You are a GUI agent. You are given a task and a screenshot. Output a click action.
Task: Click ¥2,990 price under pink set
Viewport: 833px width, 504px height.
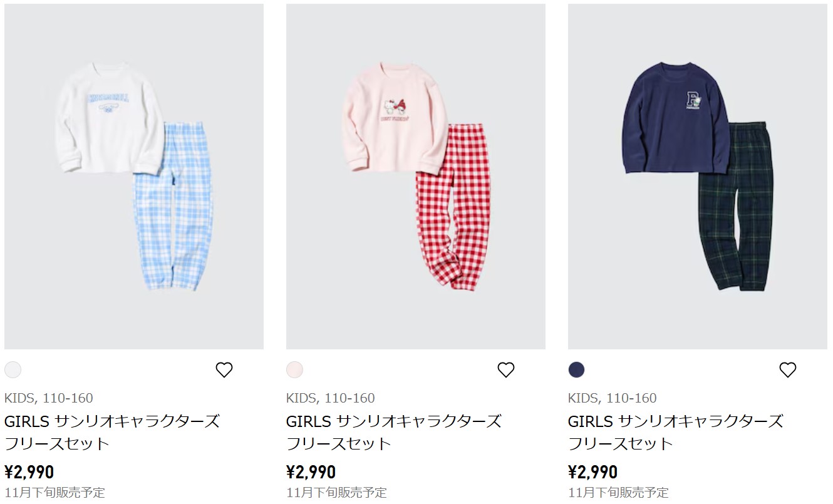[311, 471]
